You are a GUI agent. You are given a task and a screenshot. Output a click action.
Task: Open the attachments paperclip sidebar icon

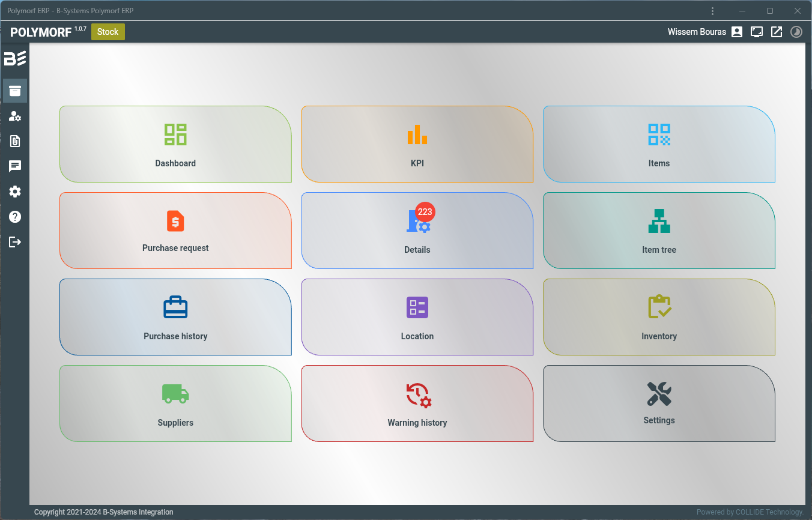coord(15,141)
